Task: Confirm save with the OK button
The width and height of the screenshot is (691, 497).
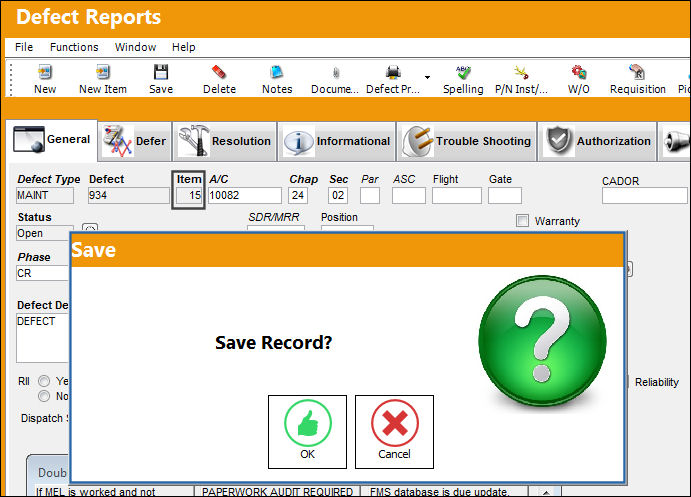Action: click(307, 432)
